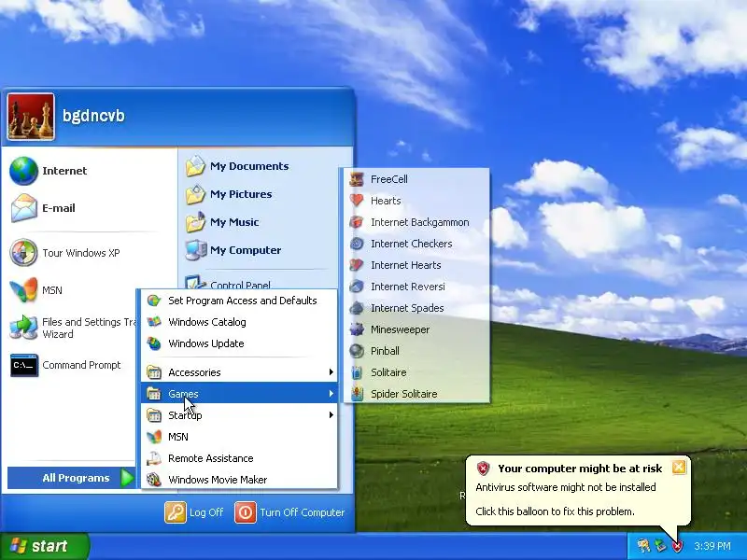Click the MSN butterfly icon in pinned list
Image resolution: width=747 pixels, height=560 pixels.
click(x=23, y=289)
